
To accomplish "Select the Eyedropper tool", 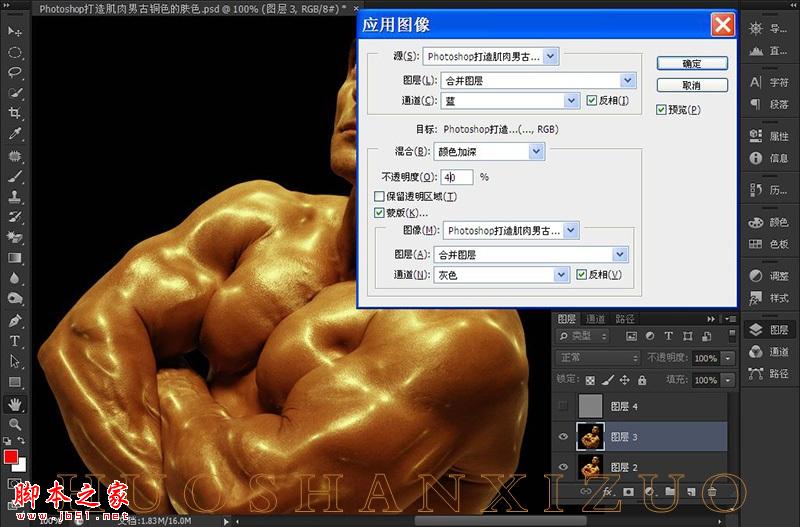I will point(15,134).
